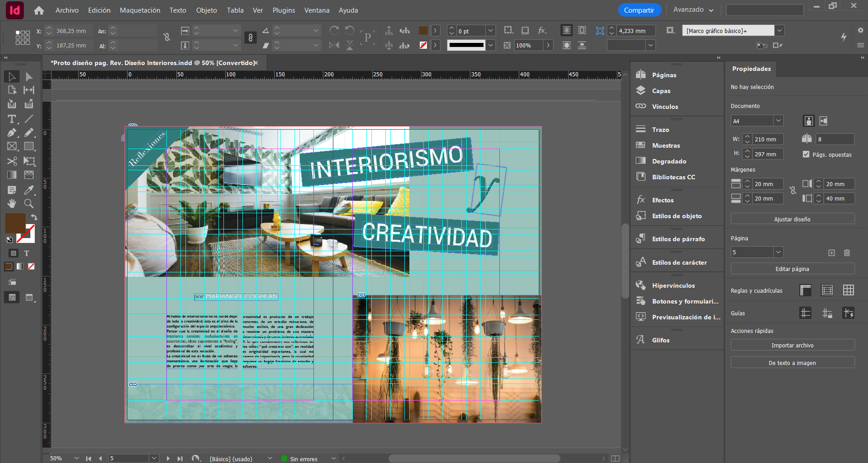
Task: Open the Edición menu
Action: pyautogui.click(x=99, y=10)
